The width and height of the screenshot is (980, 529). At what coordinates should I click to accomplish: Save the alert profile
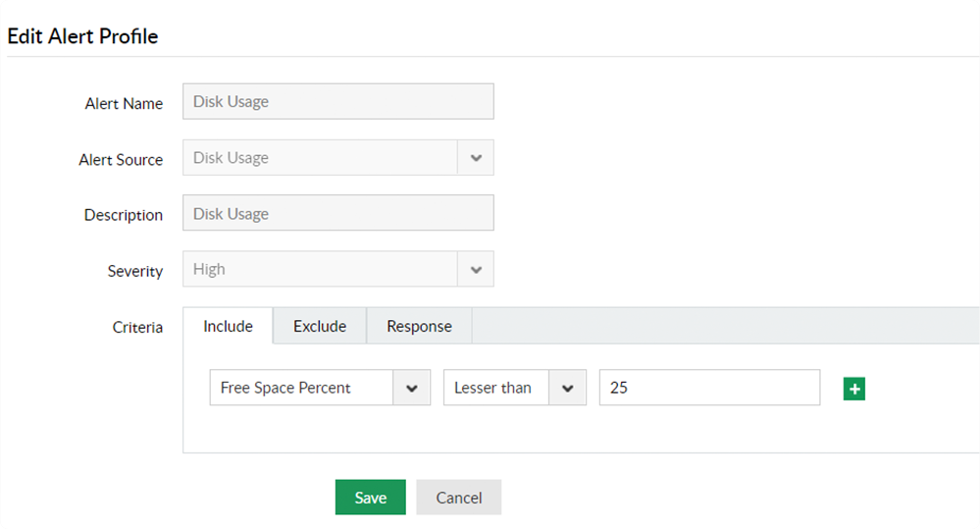(370, 498)
